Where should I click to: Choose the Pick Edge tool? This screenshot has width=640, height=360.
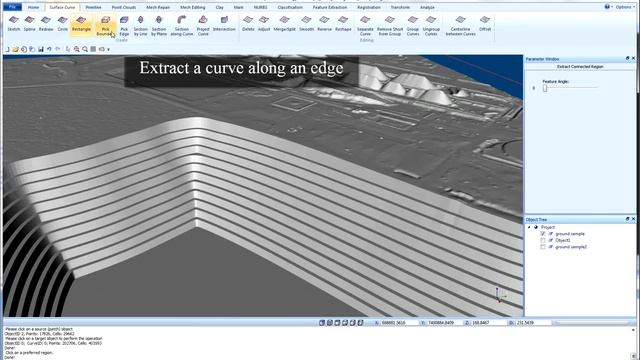pyautogui.click(x=124, y=26)
